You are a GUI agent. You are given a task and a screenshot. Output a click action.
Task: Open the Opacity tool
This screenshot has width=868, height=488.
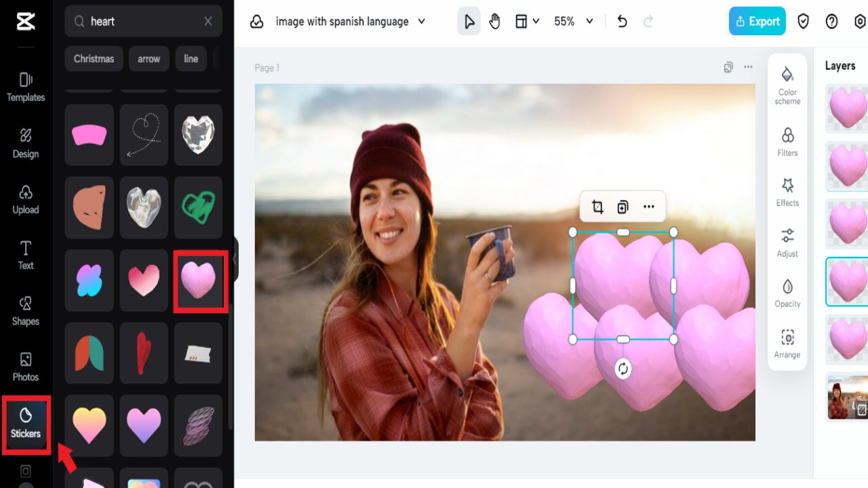click(x=787, y=293)
